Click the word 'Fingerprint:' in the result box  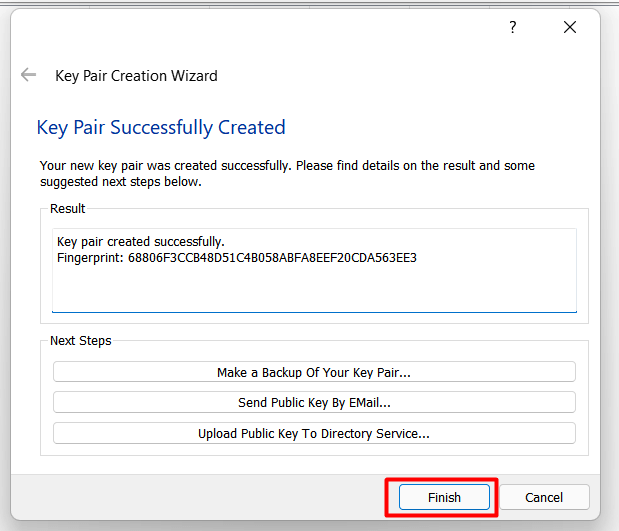coord(90,258)
